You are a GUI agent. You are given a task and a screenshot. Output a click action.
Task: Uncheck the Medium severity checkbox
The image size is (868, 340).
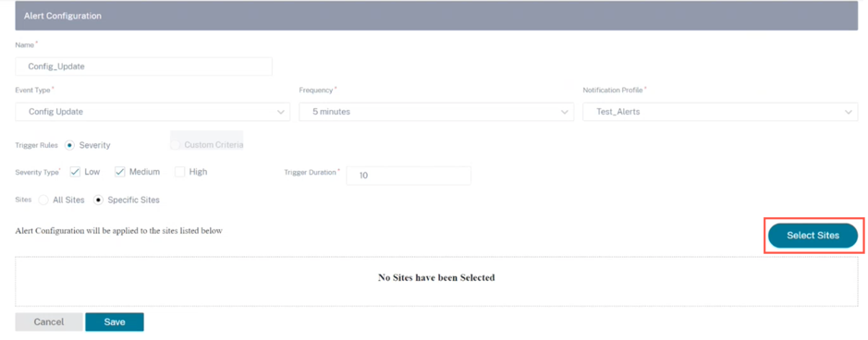pyautogui.click(x=120, y=172)
